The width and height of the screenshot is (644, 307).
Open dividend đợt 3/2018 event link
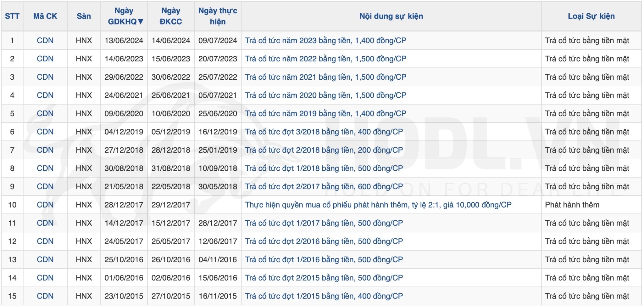click(x=324, y=132)
